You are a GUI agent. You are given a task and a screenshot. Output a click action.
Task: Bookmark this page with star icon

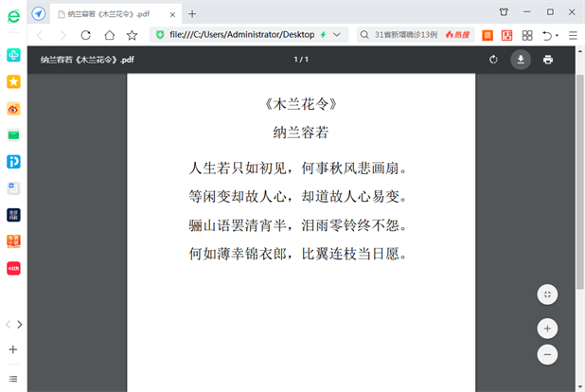[x=133, y=35]
